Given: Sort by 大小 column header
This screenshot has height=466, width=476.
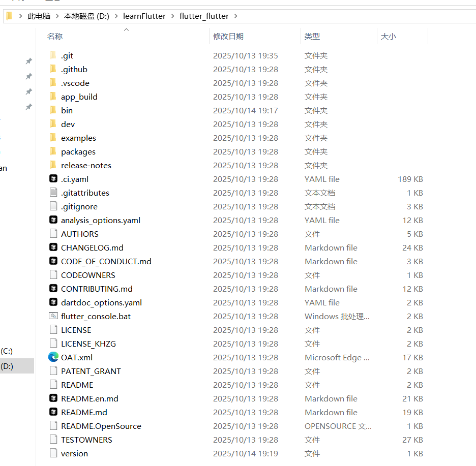Looking at the screenshot, I should (x=388, y=37).
